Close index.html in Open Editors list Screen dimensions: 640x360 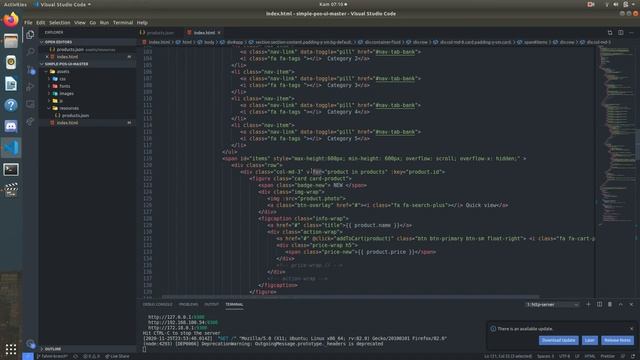click(47, 57)
